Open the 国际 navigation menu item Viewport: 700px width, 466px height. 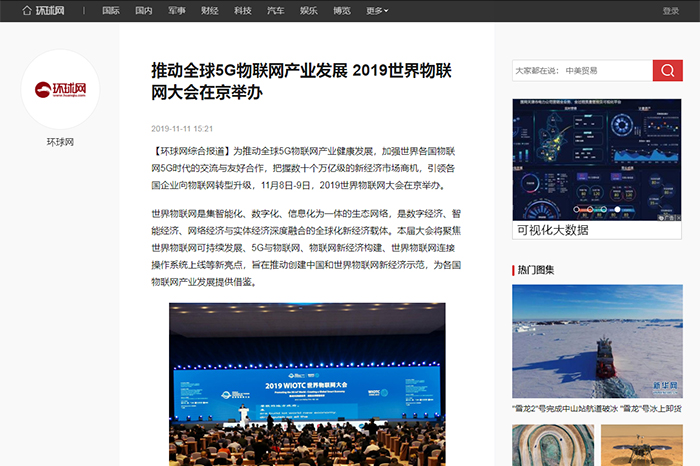point(111,11)
